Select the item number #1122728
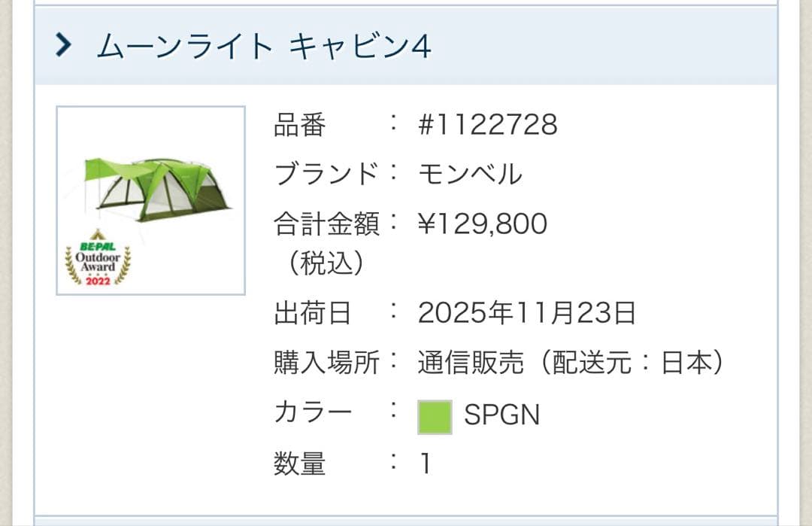812x526 pixels. (x=487, y=126)
